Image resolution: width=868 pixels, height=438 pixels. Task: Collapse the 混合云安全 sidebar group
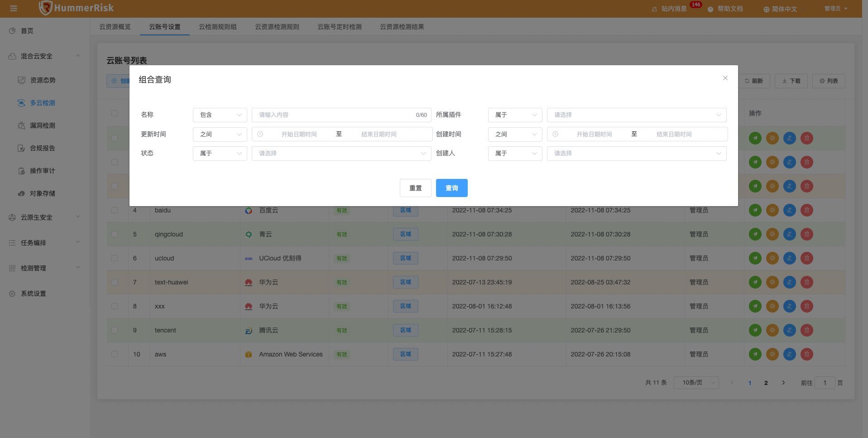click(44, 56)
